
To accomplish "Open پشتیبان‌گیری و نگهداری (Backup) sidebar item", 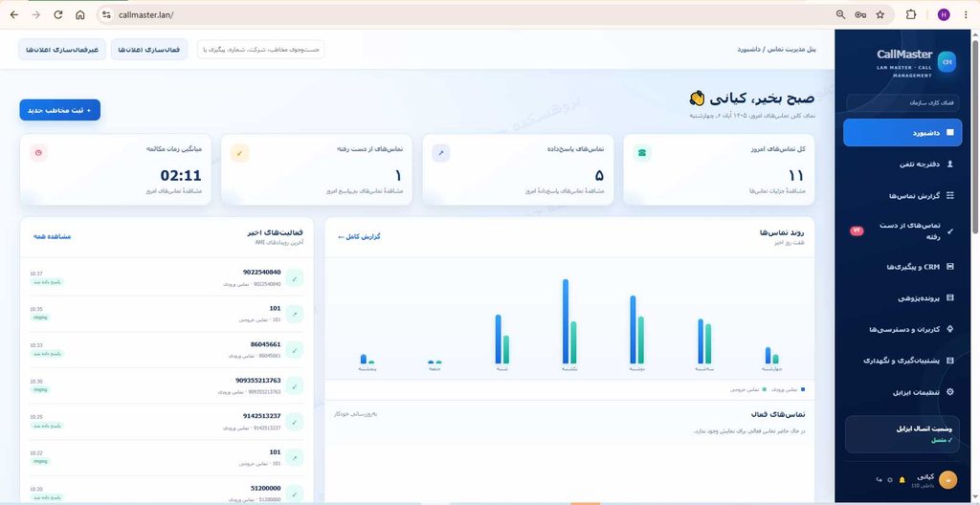I will pyautogui.click(x=902, y=361).
